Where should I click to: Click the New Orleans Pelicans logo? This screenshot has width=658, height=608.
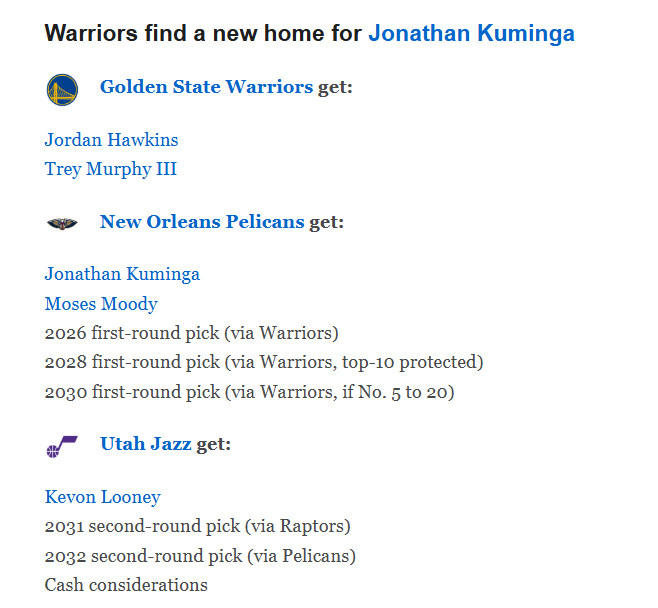(x=62, y=223)
